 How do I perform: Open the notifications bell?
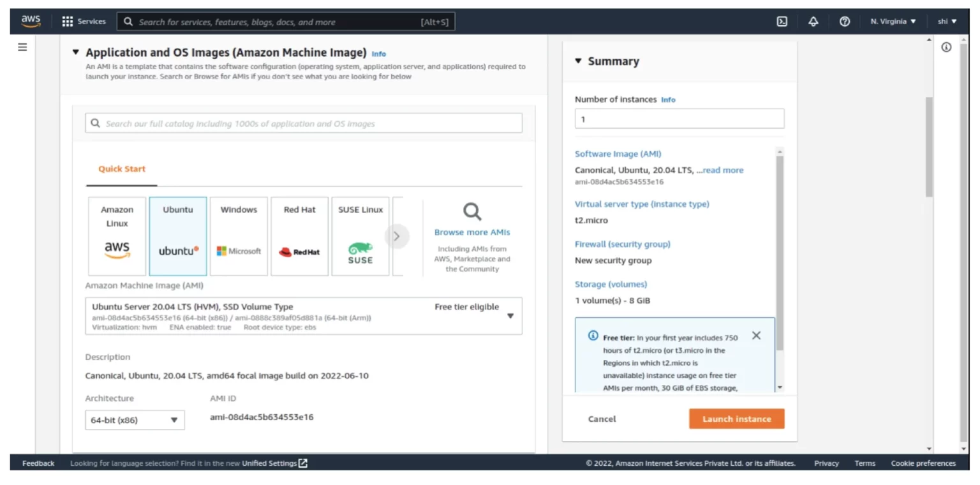pos(813,21)
